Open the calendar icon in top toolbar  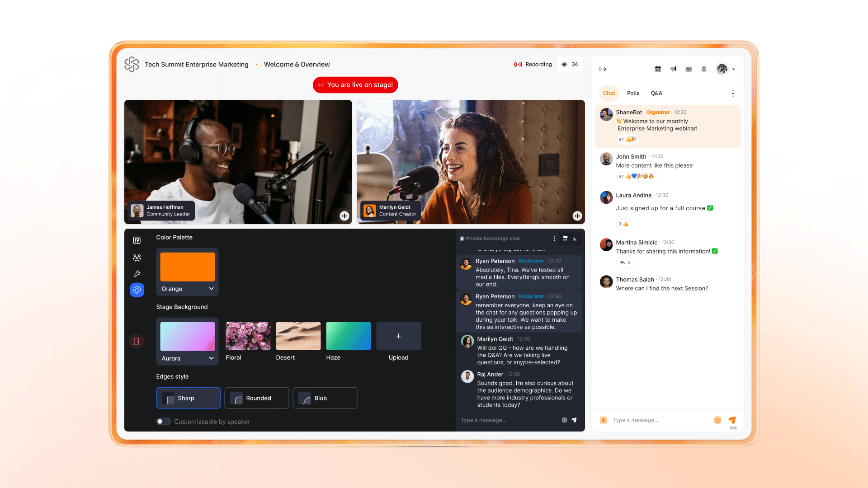click(658, 69)
